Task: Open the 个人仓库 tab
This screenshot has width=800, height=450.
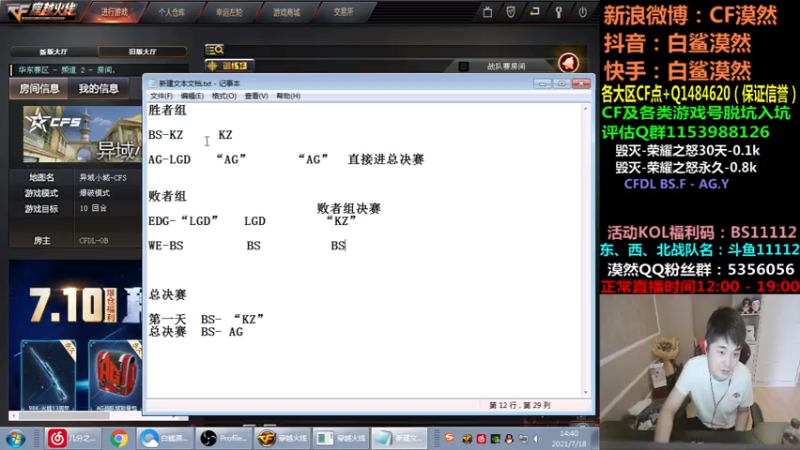Action: (x=171, y=12)
